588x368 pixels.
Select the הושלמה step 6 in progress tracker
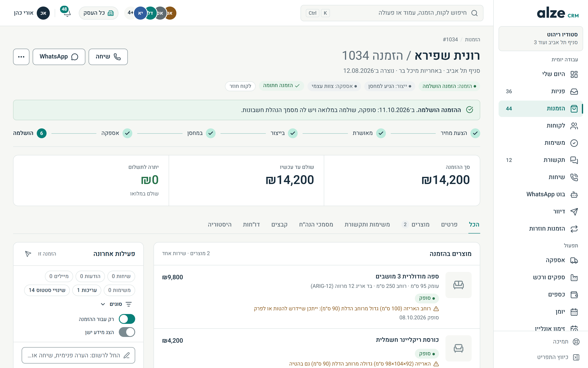[x=30, y=133]
